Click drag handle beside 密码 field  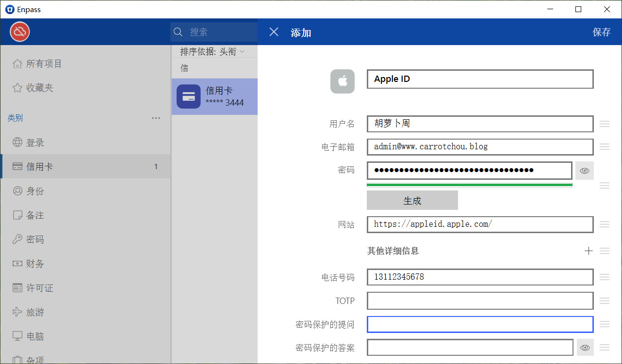point(605,185)
